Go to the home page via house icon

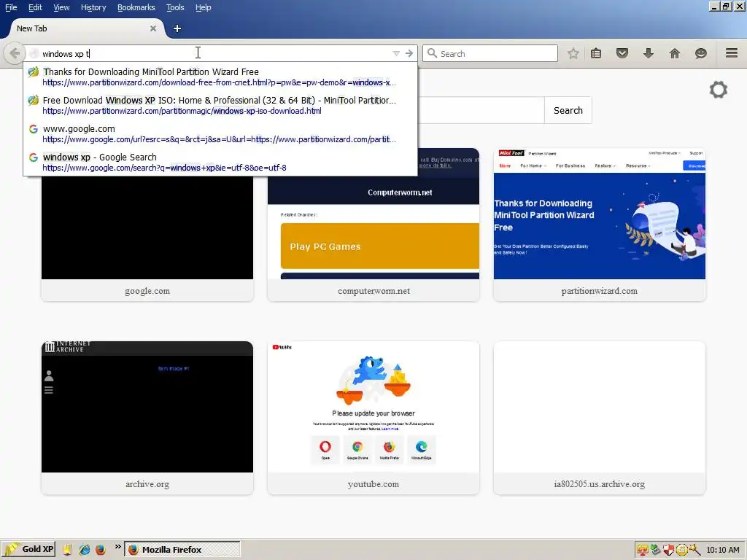pyautogui.click(x=675, y=53)
